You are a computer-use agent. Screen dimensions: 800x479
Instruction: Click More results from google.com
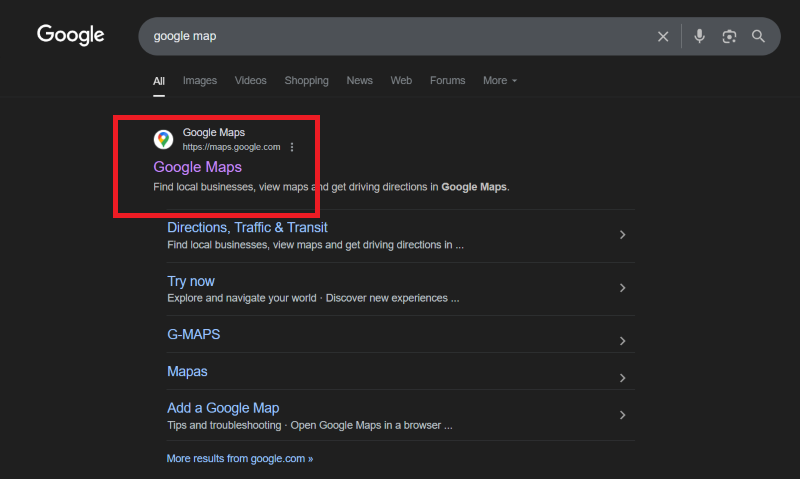click(x=240, y=459)
